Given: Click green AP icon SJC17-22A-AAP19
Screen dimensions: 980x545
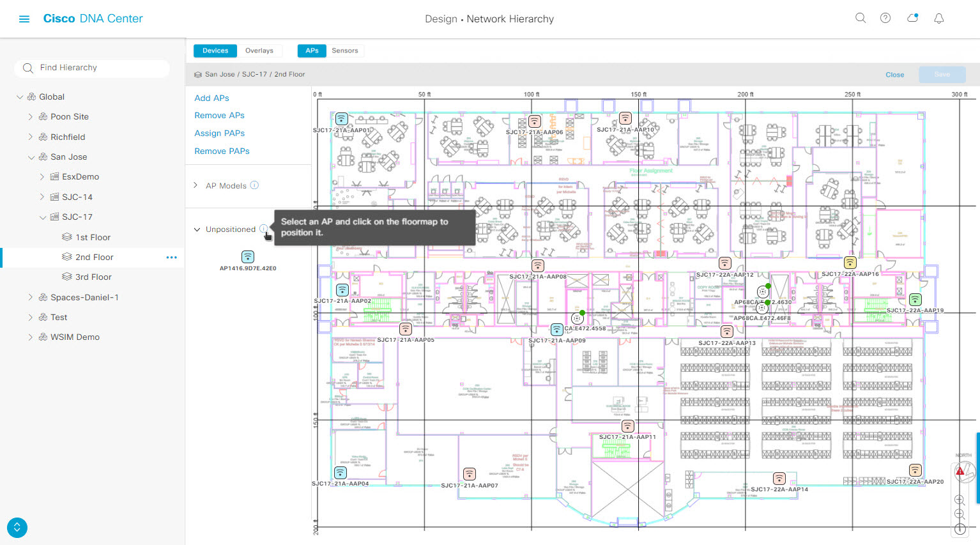Looking at the screenshot, I should 915,300.
